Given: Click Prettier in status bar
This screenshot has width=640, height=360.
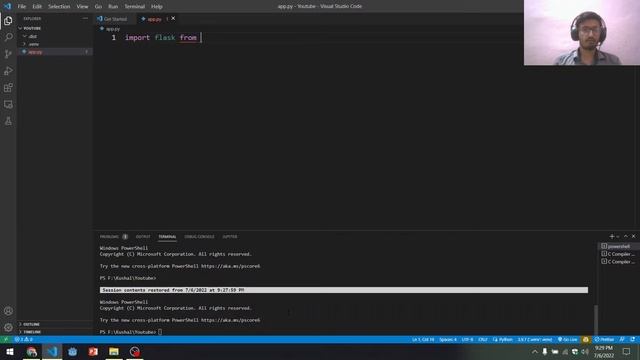Looking at the screenshot, I should tap(604, 340).
